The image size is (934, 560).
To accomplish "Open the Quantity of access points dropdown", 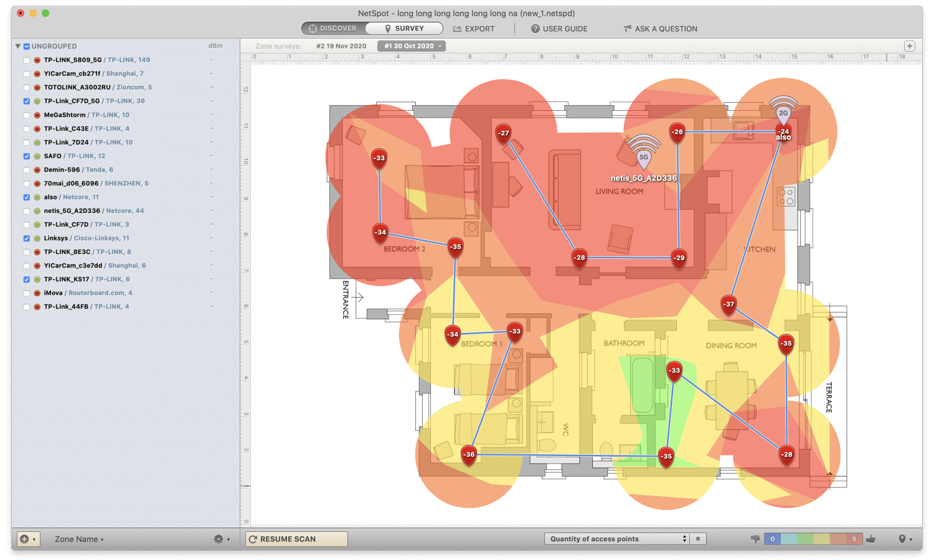I will click(616, 539).
